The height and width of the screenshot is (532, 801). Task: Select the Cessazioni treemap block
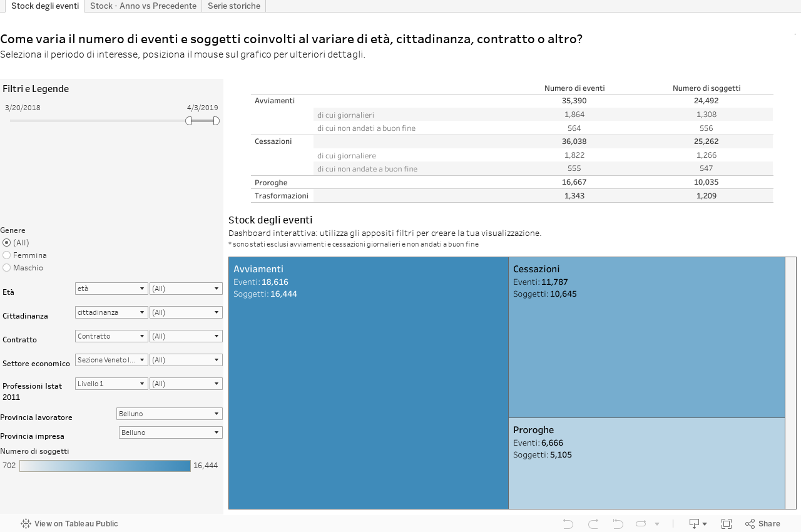click(x=646, y=337)
